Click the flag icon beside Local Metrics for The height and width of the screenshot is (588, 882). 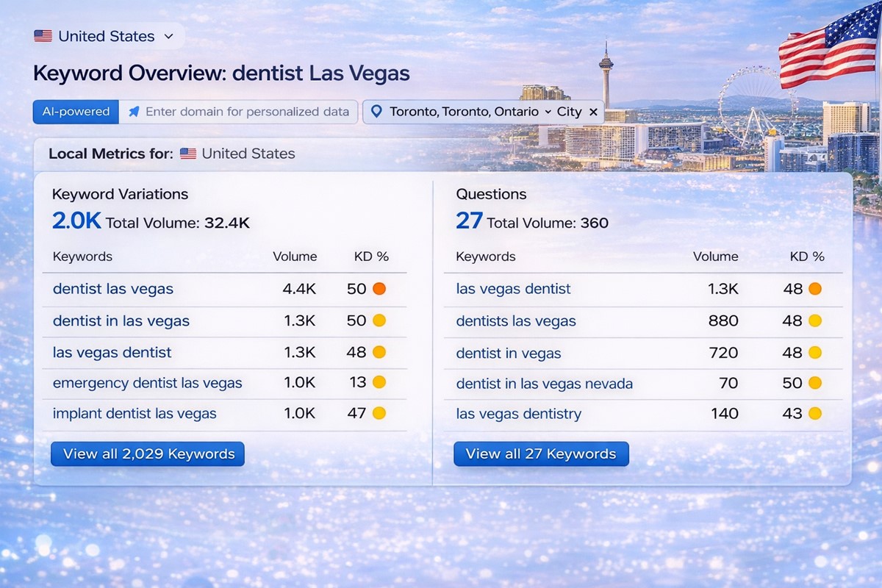click(x=188, y=154)
